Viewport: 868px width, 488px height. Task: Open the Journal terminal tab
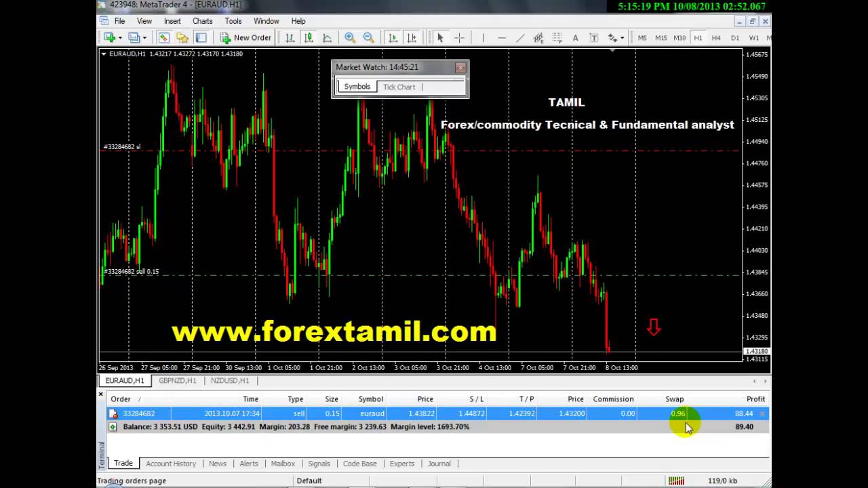point(439,464)
